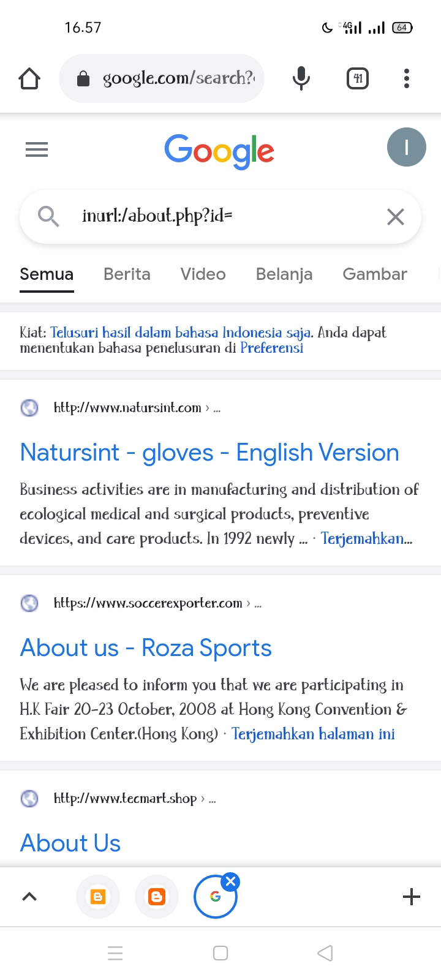
Task: Open the Natursint gloves result link
Action: point(209,453)
